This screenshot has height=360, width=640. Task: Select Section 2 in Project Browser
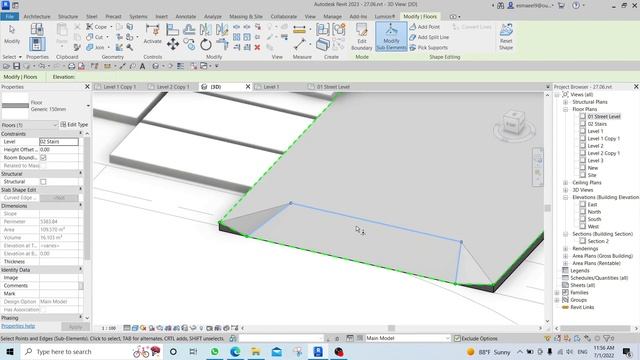pos(598,241)
